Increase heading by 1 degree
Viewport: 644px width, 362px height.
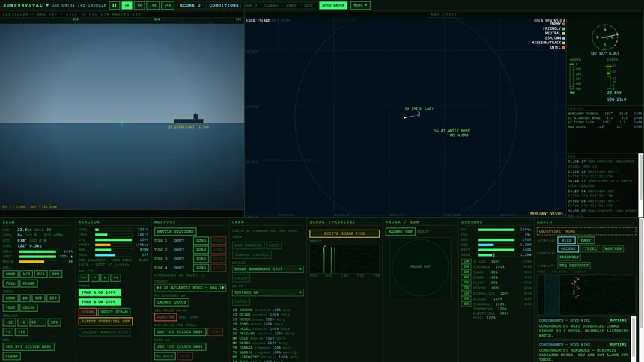[x=7, y=331]
